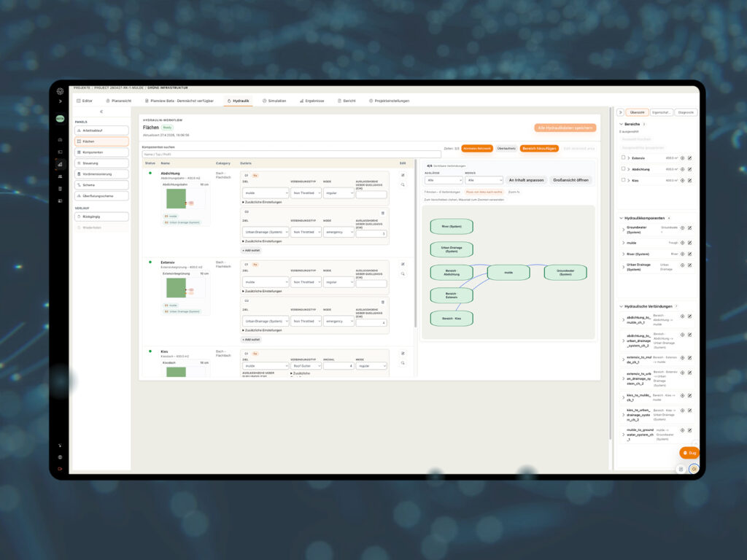Open the Projekteinstellungen tab
The width and height of the screenshot is (747, 560).
[x=390, y=101]
